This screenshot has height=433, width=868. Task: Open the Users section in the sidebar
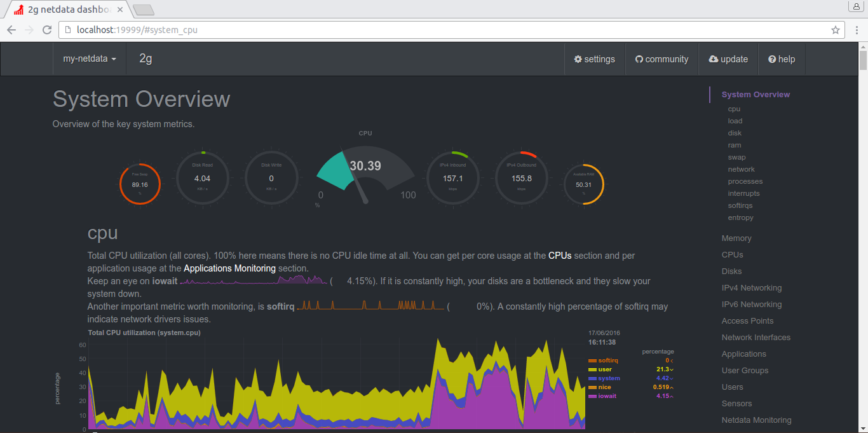click(733, 387)
